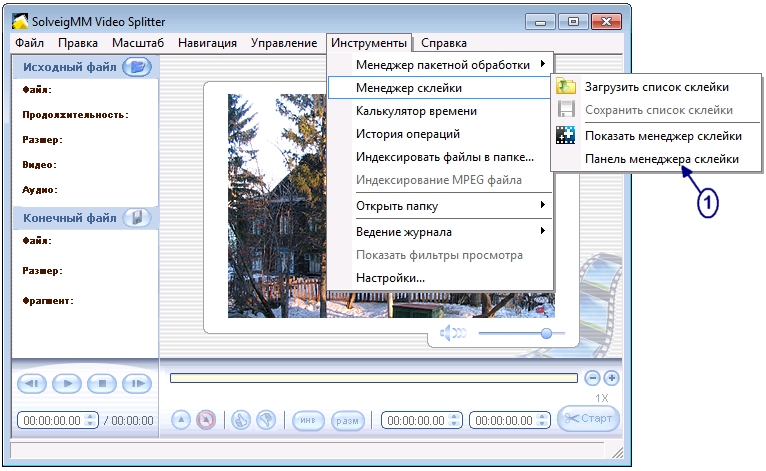Zoom in timeline plus button
This screenshot has height=471, width=766.
612,378
